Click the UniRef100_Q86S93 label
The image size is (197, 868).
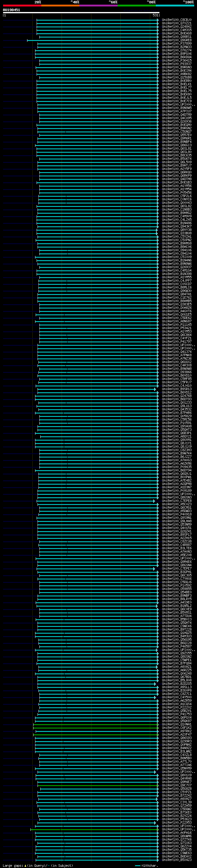(x=176, y=738)
